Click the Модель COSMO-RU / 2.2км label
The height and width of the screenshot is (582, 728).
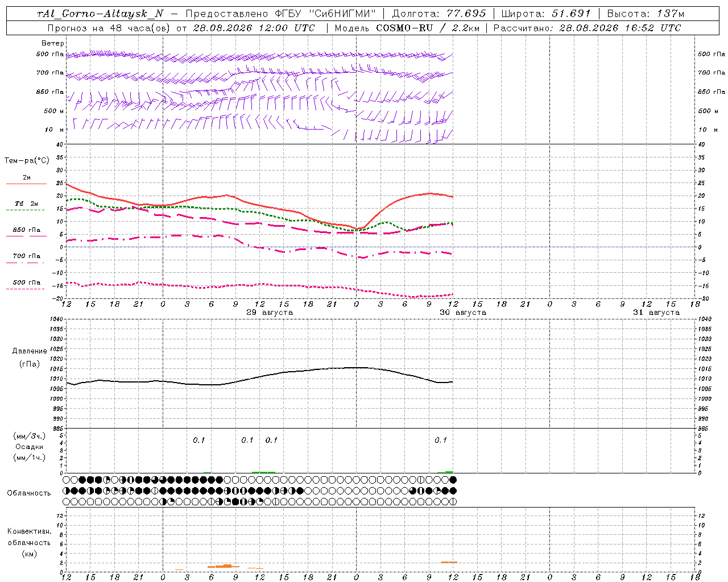407,28
